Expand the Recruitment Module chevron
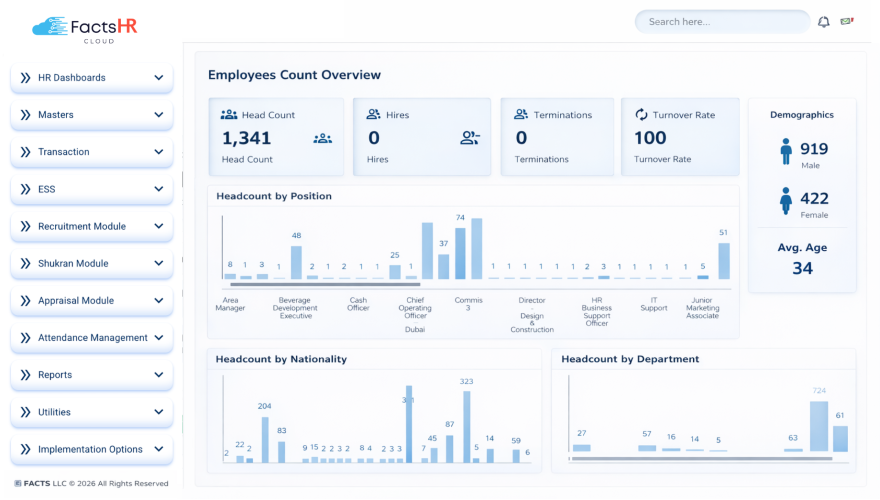The width and height of the screenshot is (880, 500). click(x=159, y=226)
